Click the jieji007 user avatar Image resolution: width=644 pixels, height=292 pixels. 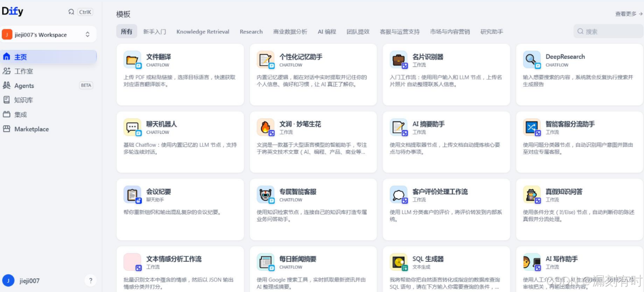coord(8,281)
